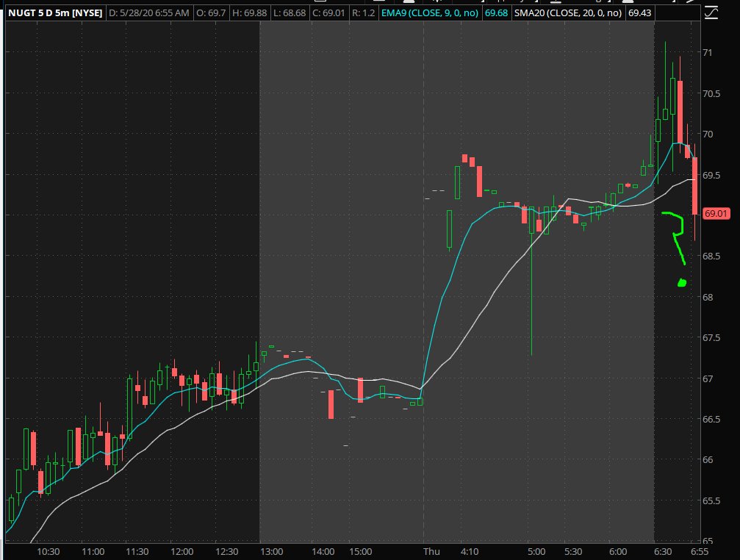
Task: Click the chart mode icon at top right
Action: 711,12
